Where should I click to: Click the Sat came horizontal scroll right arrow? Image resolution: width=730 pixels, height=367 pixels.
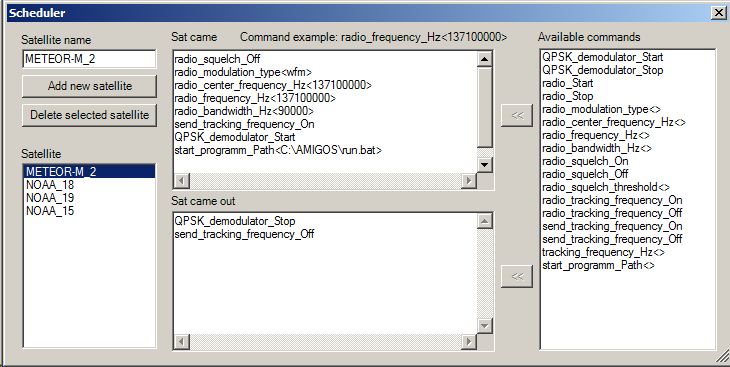[x=469, y=181]
